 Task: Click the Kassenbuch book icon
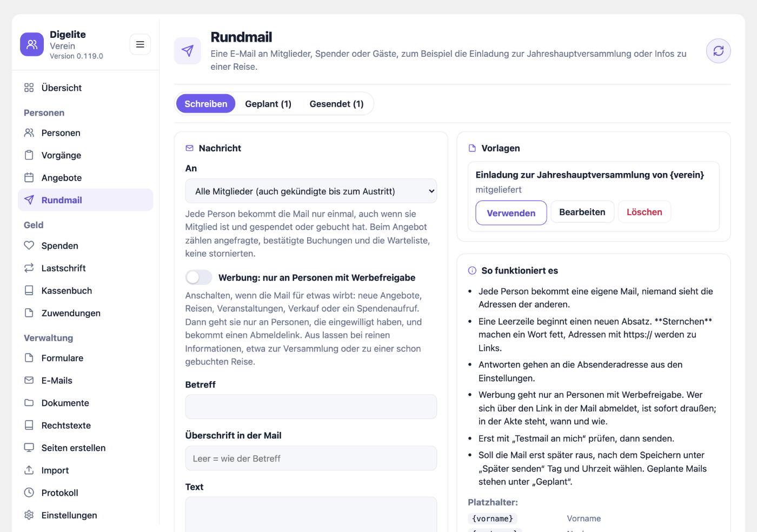tap(29, 290)
